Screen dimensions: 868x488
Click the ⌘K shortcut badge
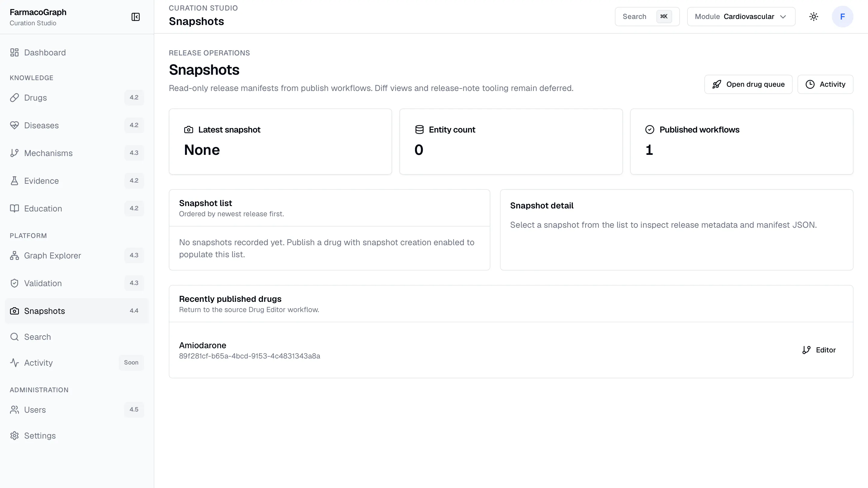(x=664, y=17)
